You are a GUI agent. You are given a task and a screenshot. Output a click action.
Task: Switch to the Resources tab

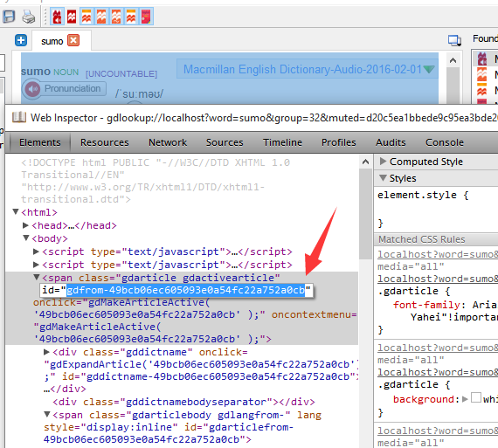pyautogui.click(x=105, y=142)
